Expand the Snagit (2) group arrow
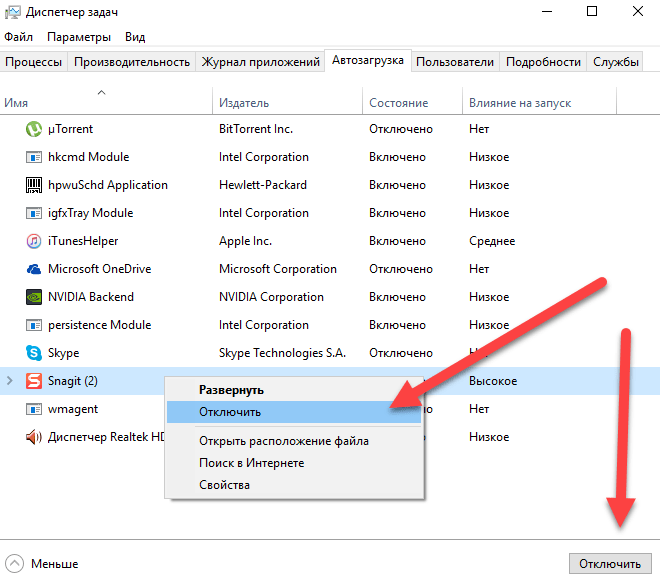 (10, 381)
